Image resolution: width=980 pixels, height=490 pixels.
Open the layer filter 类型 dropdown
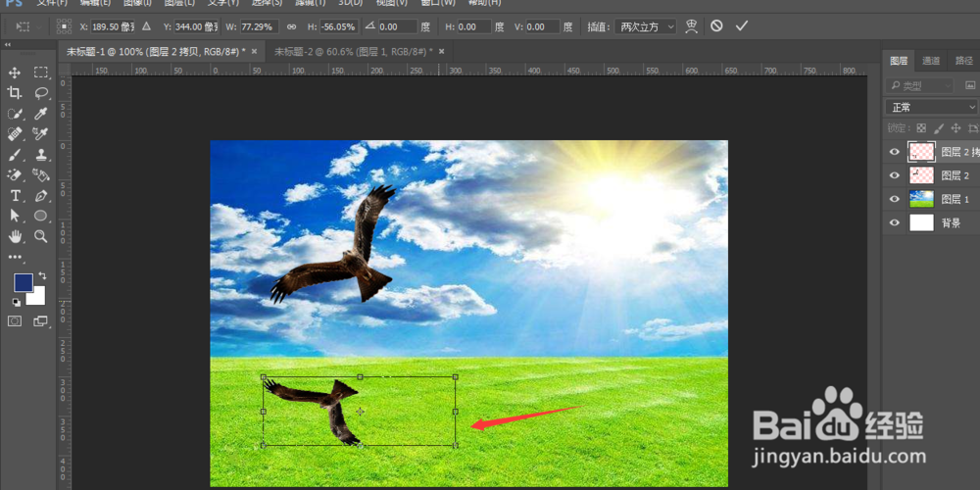point(920,85)
